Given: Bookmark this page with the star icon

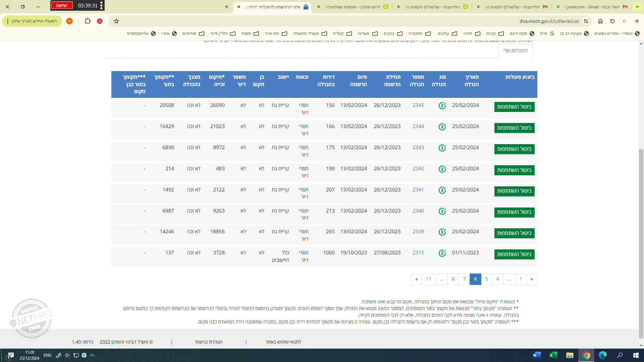Looking at the screenshot, I should click(x=116, y=21).
